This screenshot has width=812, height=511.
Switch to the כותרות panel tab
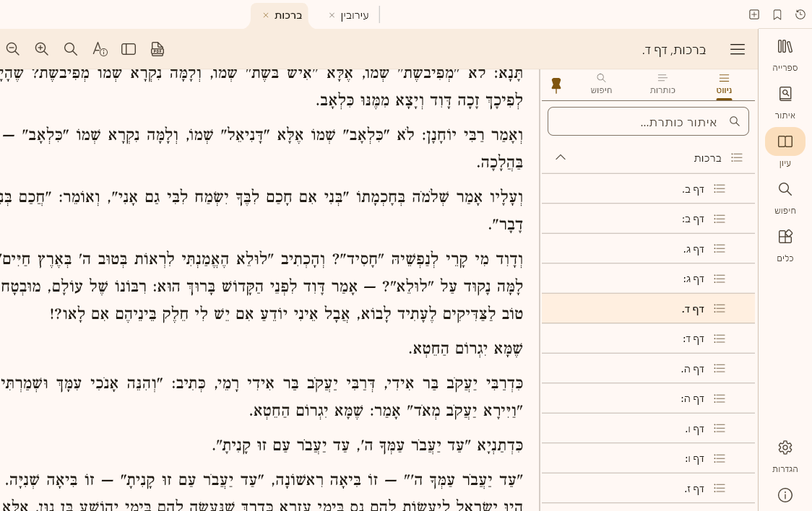pos(662,83)
